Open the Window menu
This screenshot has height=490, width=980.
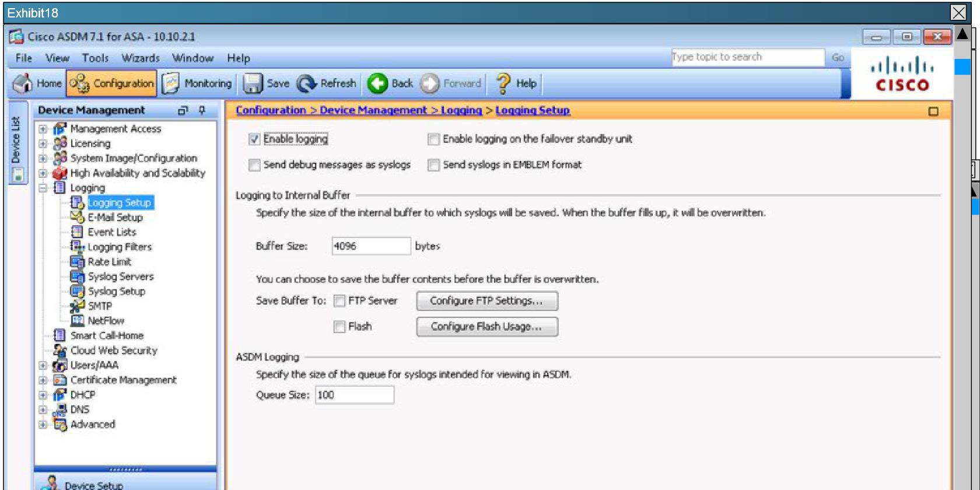click(x=192, y=58)
